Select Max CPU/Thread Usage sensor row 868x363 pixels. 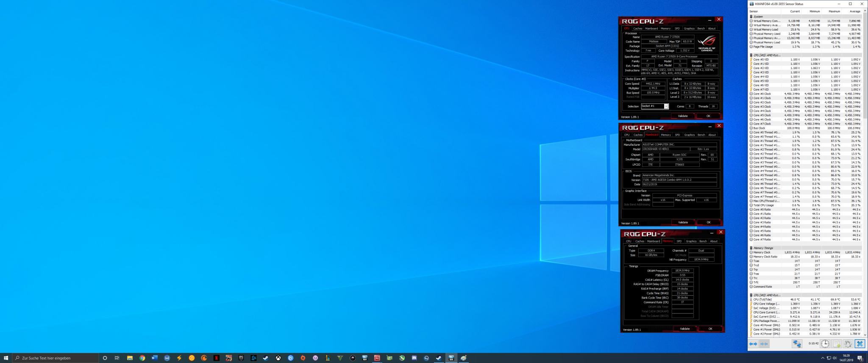(805, 201)
